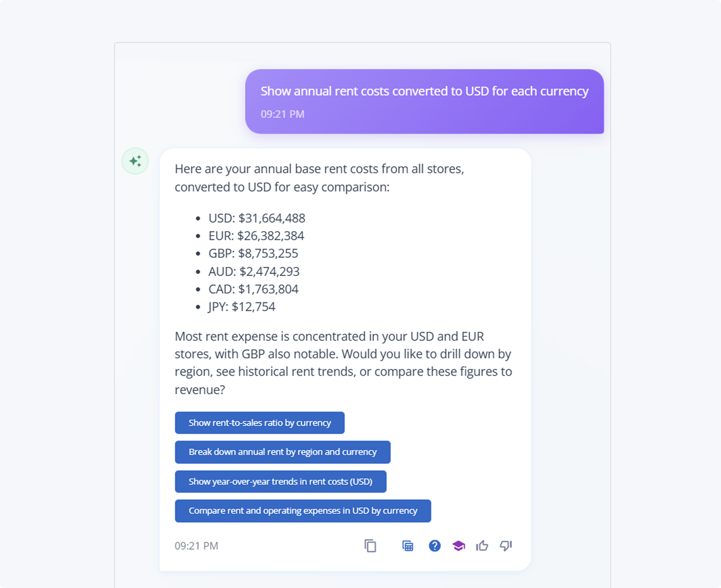Screen dimensions: 721x588
Task: Click the purple user message bubble
Action: pos(424,101)
